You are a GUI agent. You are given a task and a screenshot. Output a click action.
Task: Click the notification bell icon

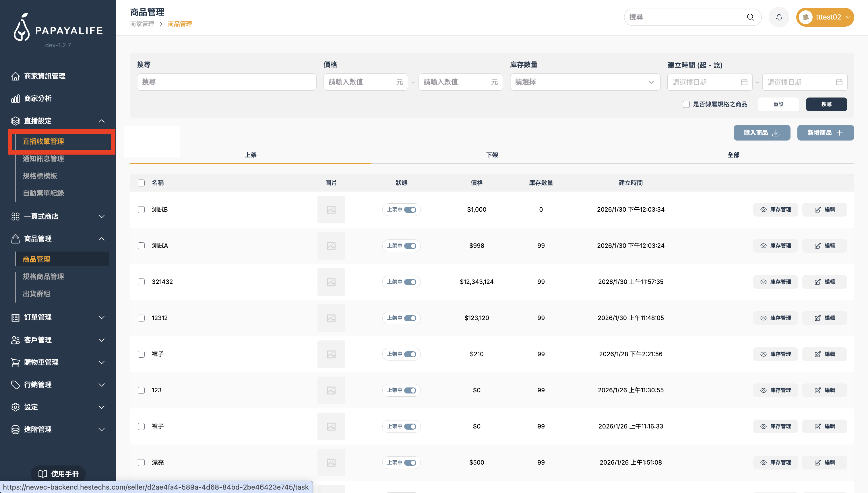pyautogui.click(x=779, y=17)
